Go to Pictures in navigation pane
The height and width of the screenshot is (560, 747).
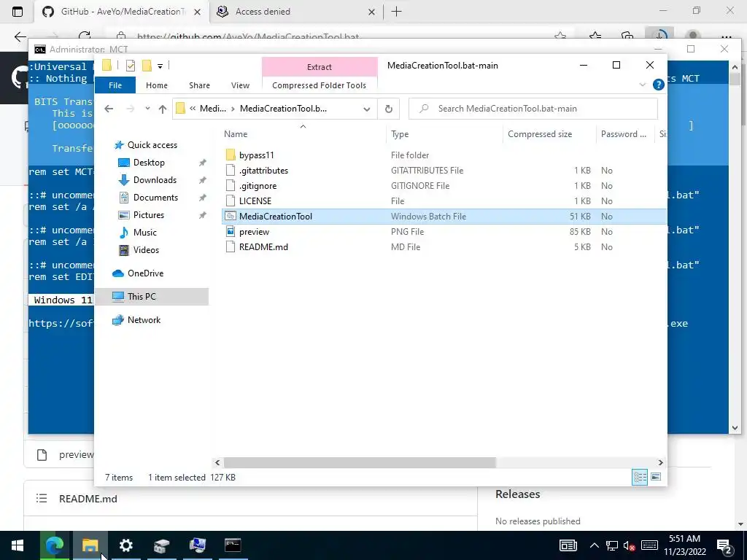click(x=149, y=215)
